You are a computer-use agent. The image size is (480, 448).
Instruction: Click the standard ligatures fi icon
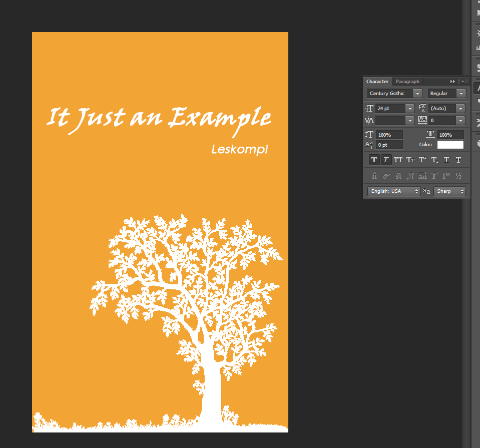pyautogui.click(x=374, y=176)
